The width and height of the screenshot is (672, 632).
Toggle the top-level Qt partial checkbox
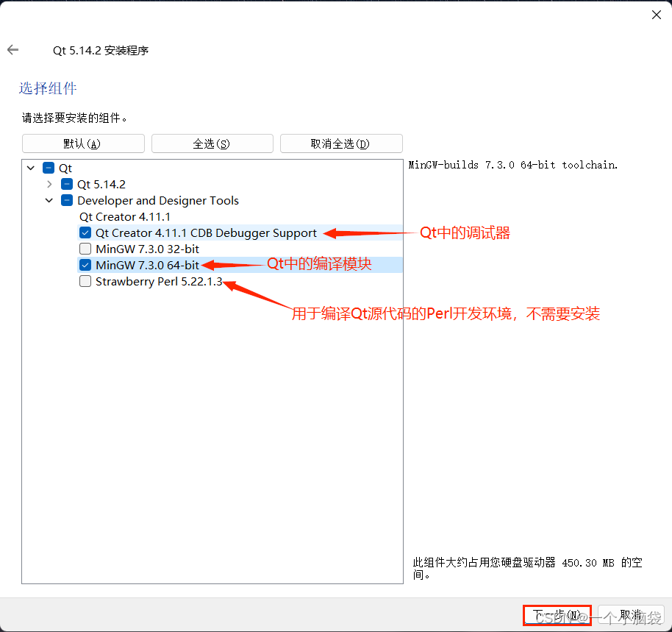point(49,168)
